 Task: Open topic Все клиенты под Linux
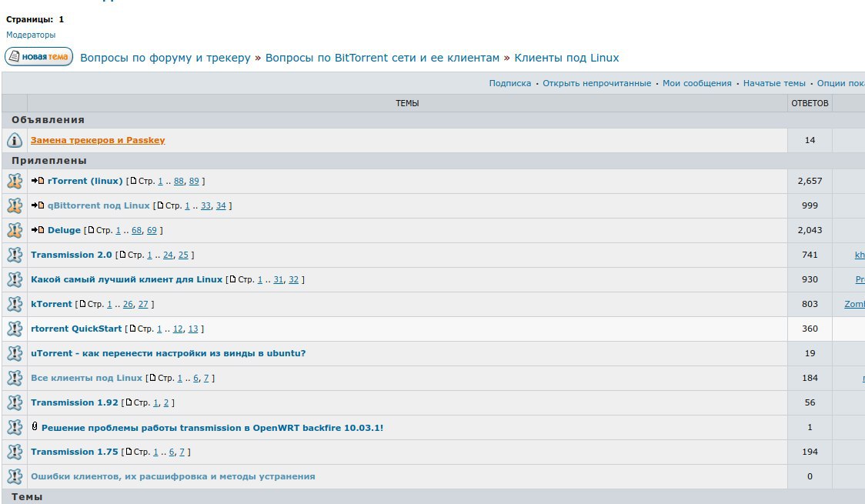pyautogui.click(x=87, y=379)
